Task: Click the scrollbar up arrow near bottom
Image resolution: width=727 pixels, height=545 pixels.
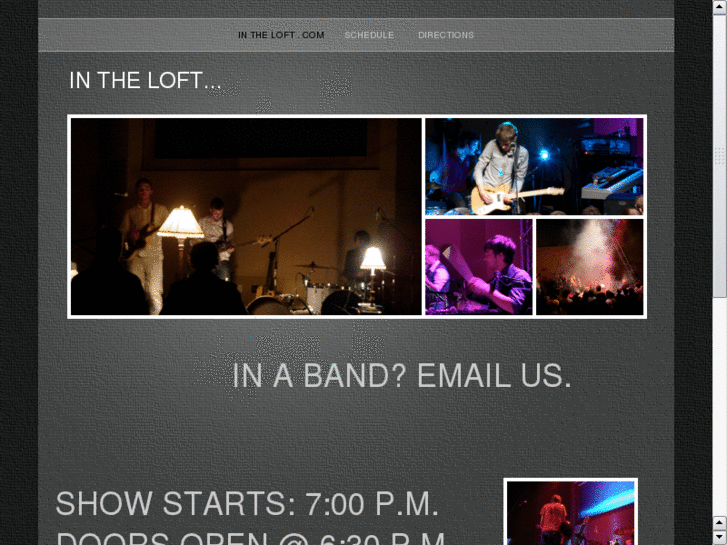Action: (719, 523)
